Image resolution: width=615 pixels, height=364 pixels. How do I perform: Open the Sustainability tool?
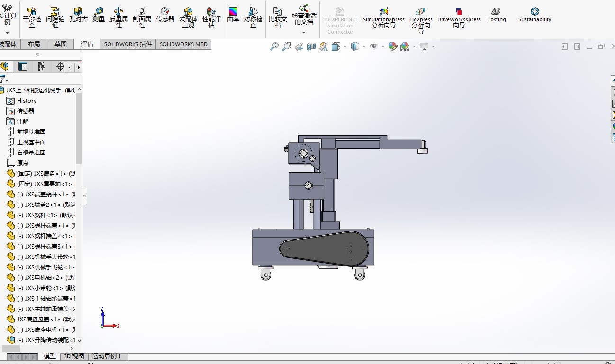pos(534,15)
